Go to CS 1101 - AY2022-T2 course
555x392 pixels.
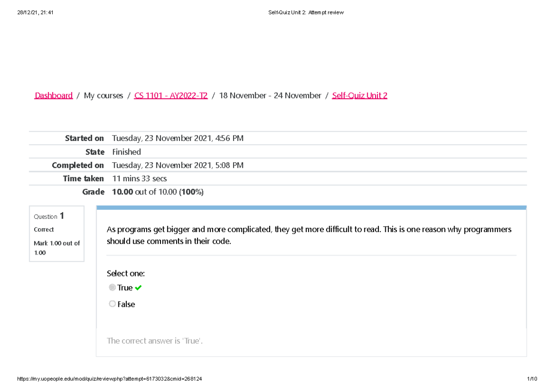pyautogui.click(x=171, y=96)
